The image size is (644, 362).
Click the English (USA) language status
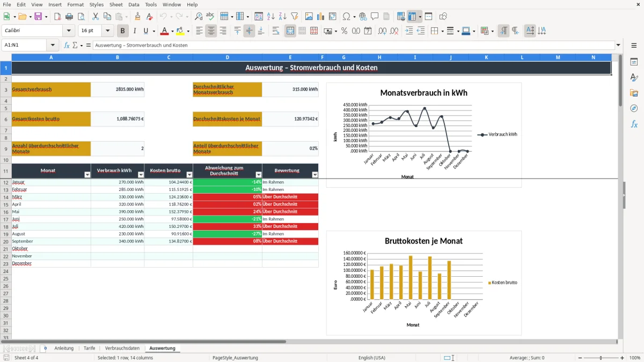point(372,358)
